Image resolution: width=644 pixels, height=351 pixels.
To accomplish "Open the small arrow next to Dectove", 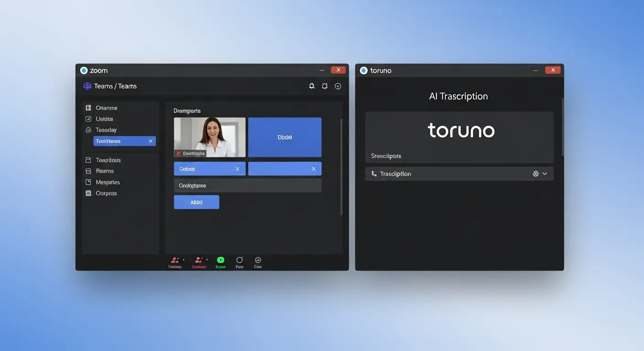I will click(183, 260).
